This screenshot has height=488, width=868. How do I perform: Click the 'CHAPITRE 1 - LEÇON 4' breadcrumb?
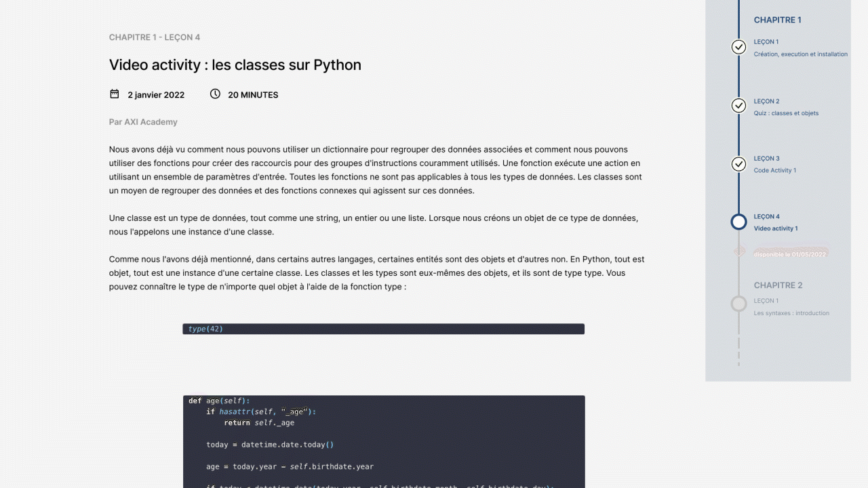155,37
